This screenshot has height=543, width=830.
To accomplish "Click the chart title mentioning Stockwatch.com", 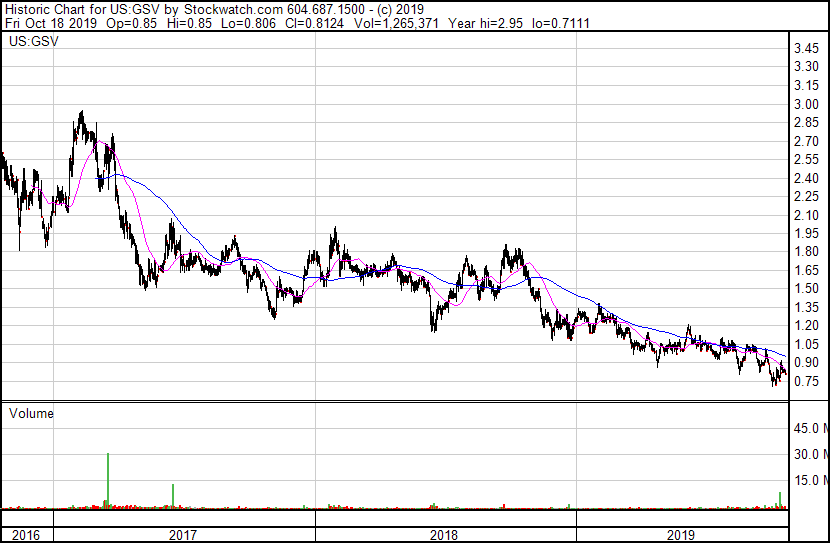I will (214, 9).
